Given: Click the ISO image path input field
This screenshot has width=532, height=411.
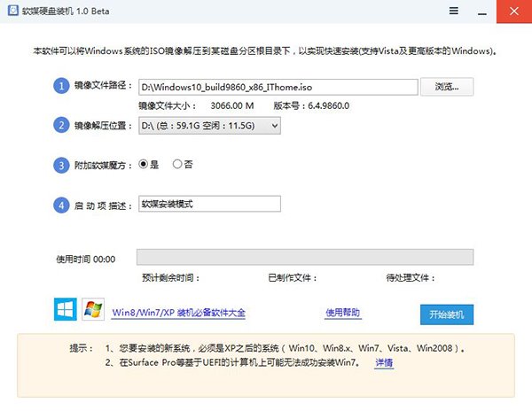Looking at the screenshot, I should tap(278, 86).
